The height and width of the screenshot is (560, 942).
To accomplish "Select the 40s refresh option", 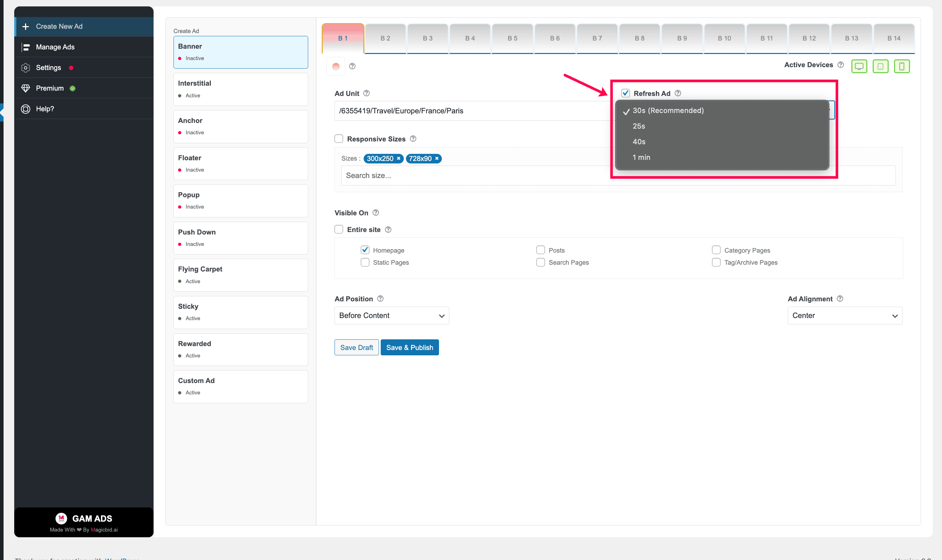I will [722, 142].
